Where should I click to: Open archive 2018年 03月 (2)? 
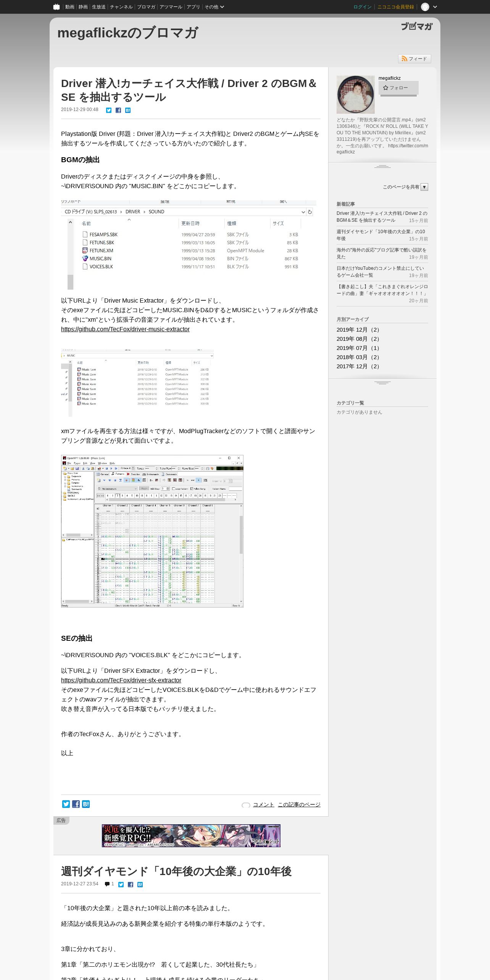(359, 357)
